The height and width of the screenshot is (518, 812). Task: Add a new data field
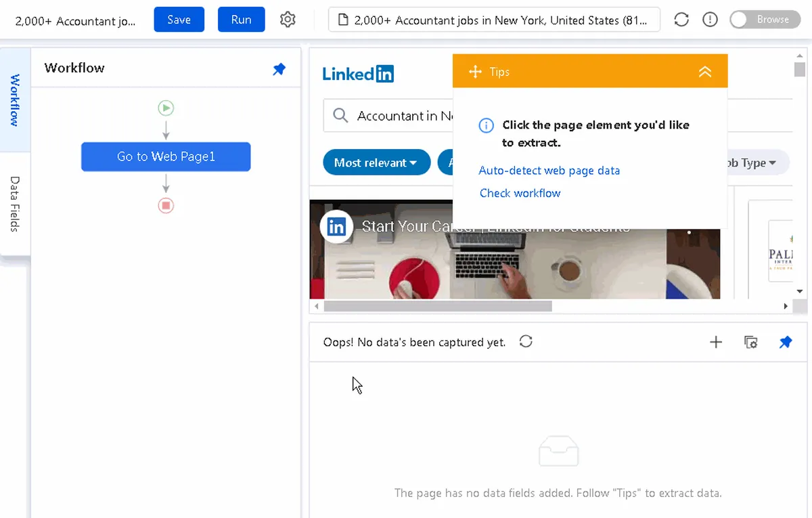(x=716, y=342)
